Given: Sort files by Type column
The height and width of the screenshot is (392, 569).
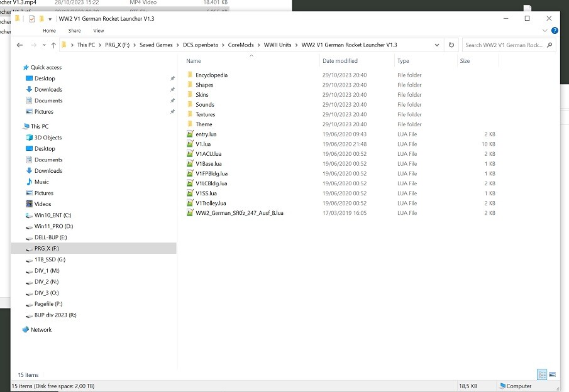Looking at the screenshot, I should [x=403, y=61].
